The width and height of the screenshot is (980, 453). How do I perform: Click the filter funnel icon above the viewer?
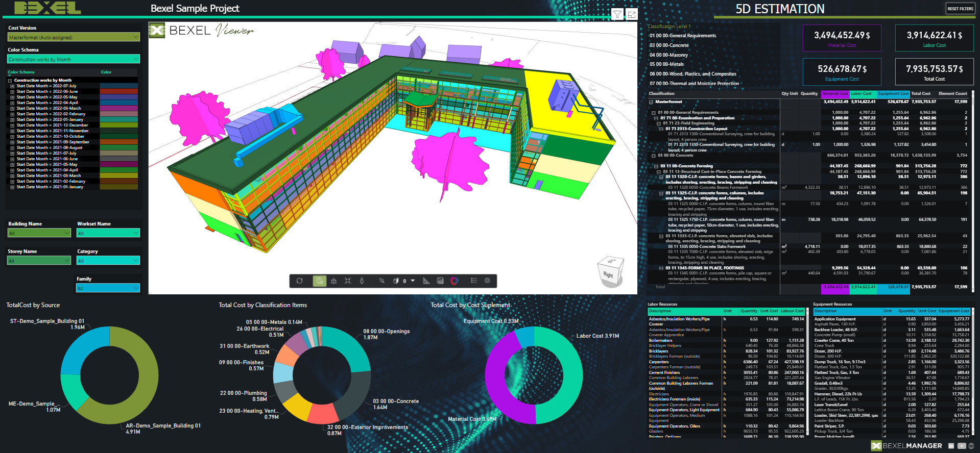[617, 14]
